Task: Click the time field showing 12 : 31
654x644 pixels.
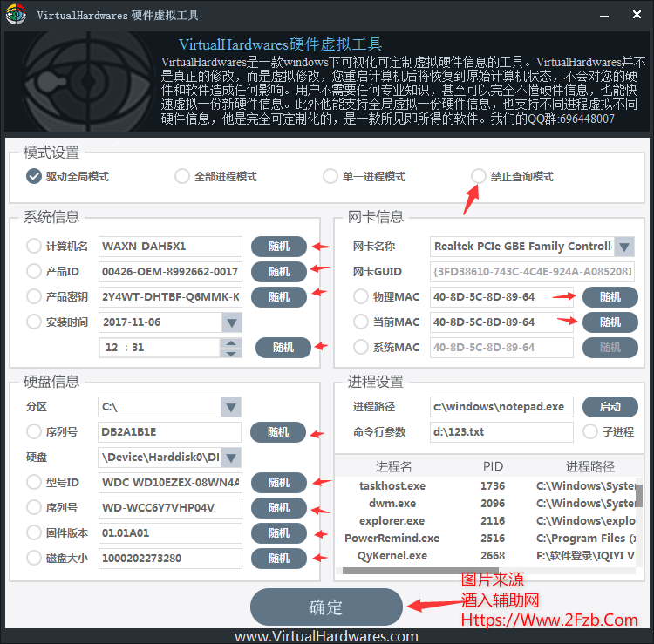Action: click(160, 348)
